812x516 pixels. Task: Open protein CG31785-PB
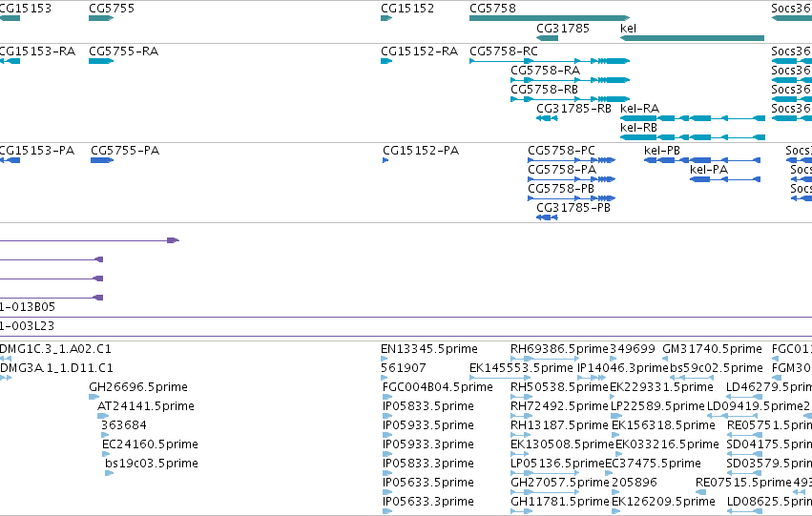pos(573,208)
